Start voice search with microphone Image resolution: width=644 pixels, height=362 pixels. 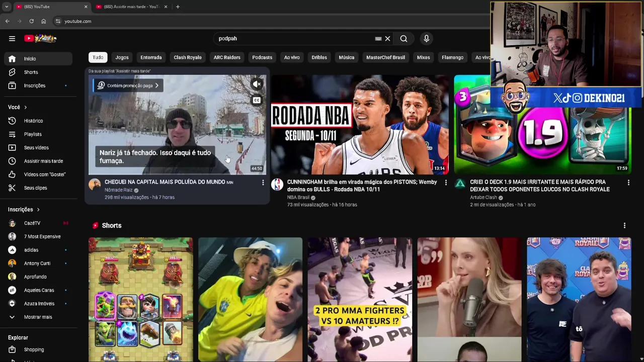[426, 38]
